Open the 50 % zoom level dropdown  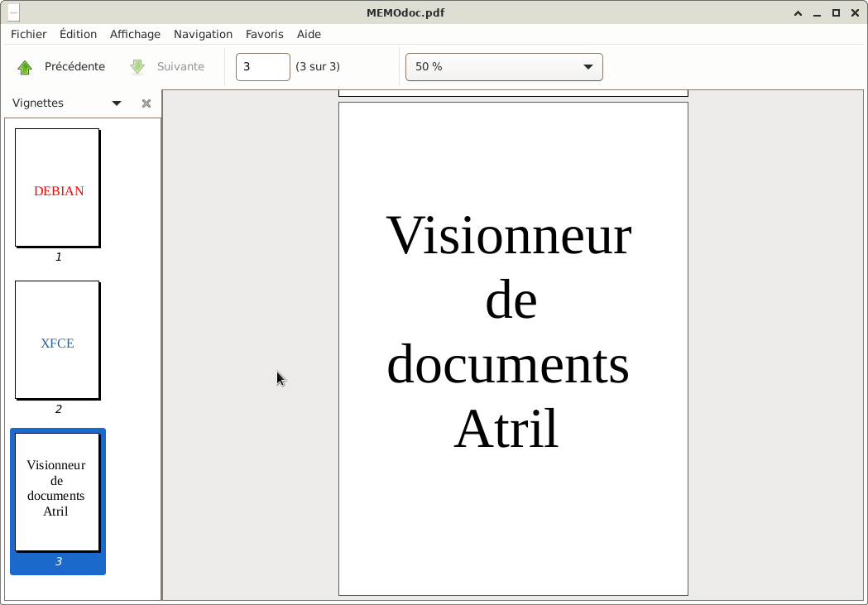[x=504, y=67]
